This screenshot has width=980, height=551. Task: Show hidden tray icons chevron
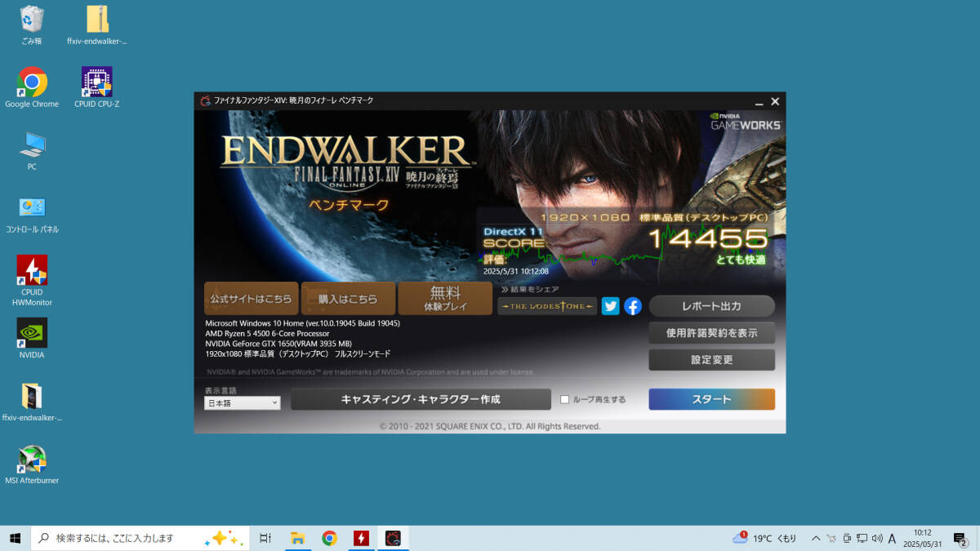pyautogui.click(x=815, y=538)
